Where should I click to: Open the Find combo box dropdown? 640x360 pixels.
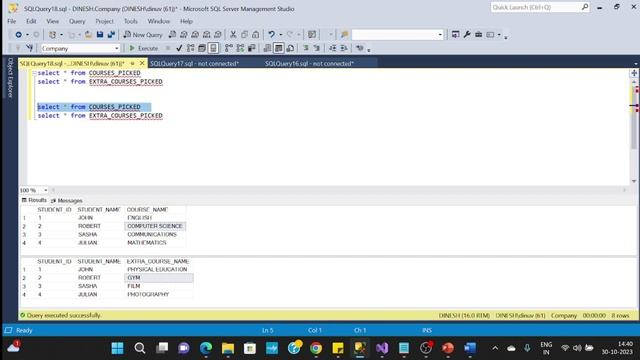tap(440, 35)
